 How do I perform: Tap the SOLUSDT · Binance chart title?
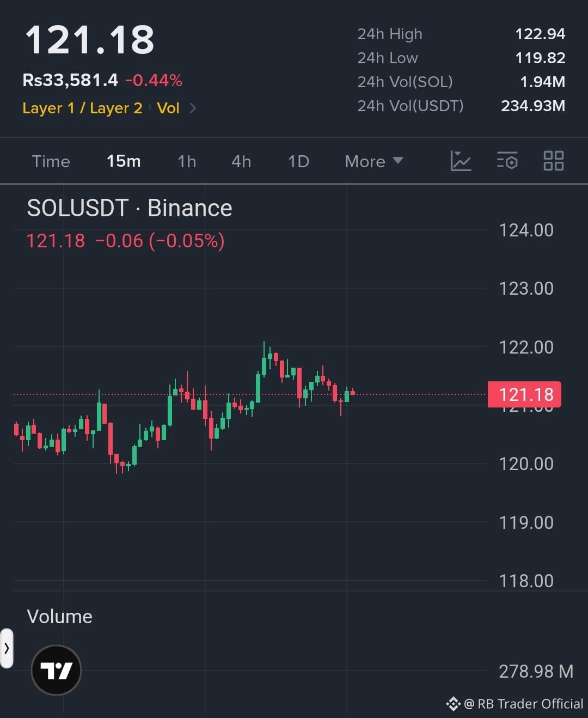tap(130, 208)
